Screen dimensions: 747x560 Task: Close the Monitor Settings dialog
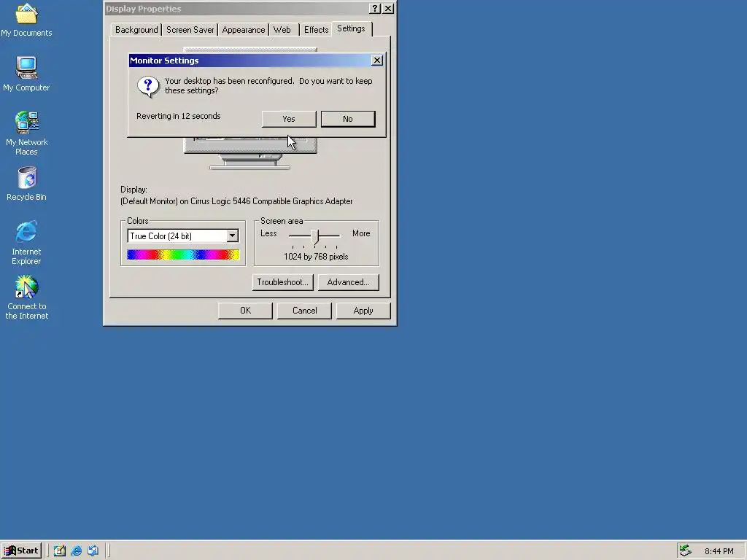(377, 61)
